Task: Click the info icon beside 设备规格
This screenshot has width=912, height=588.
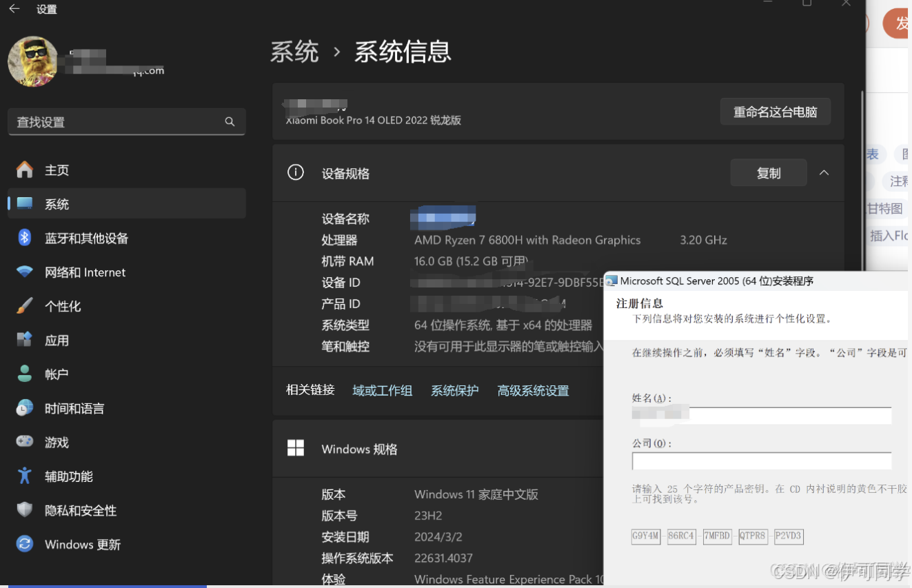Action: [296, 172]
